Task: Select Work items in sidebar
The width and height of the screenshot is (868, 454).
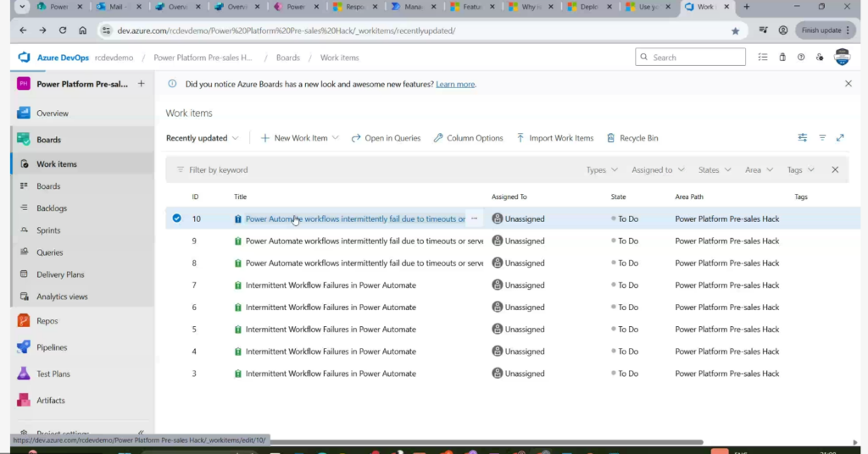Action: [x=57, y=164]
